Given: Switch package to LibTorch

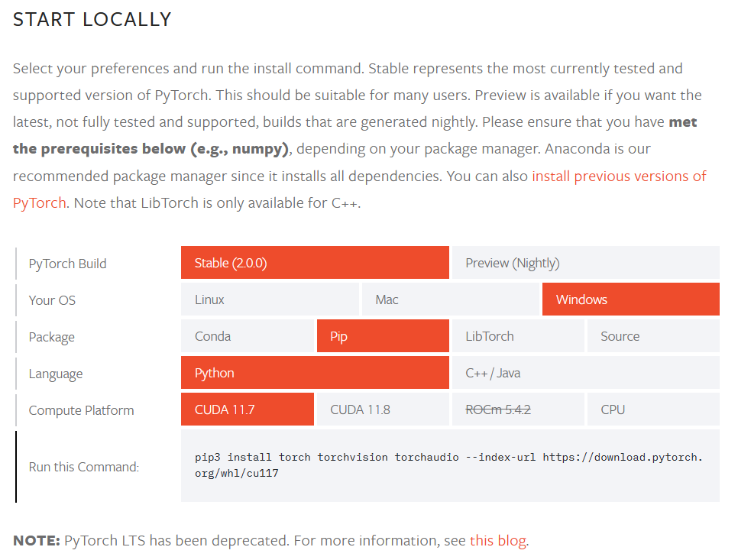Looking at the screenshot, I should coord(517,336).
